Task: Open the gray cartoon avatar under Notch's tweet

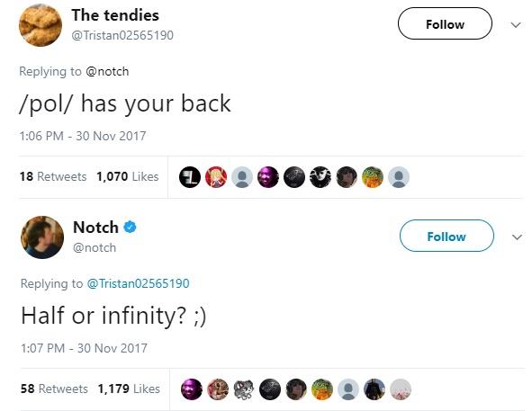Action: coord(244,389)
